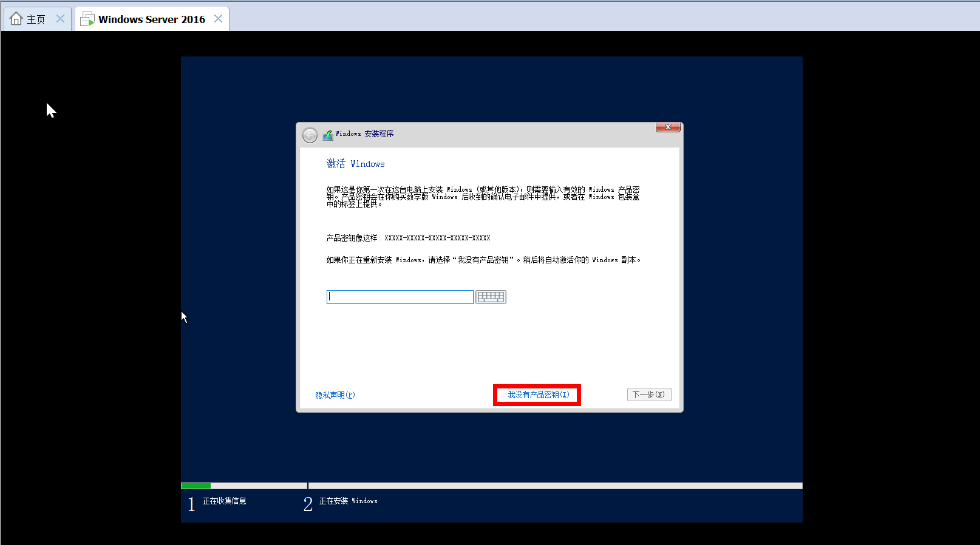Open the 隐私声明 link
Screen dimensions: 980x545
pyautogui.click(x=335, y=395)
